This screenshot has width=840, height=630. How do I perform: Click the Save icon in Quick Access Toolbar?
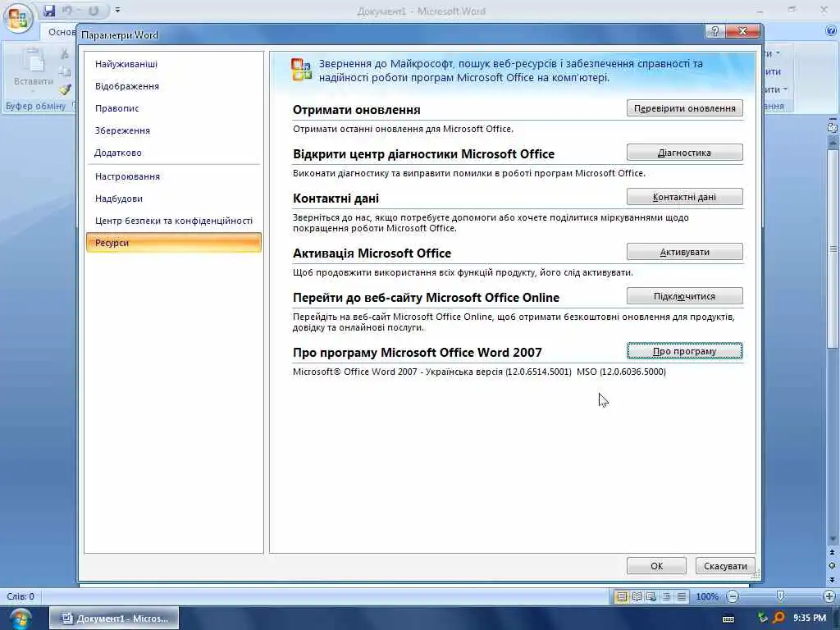pos(49,10)
